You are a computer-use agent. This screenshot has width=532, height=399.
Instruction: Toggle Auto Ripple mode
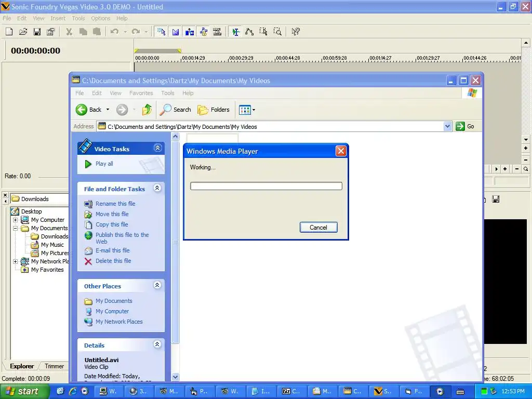[189, 32]
